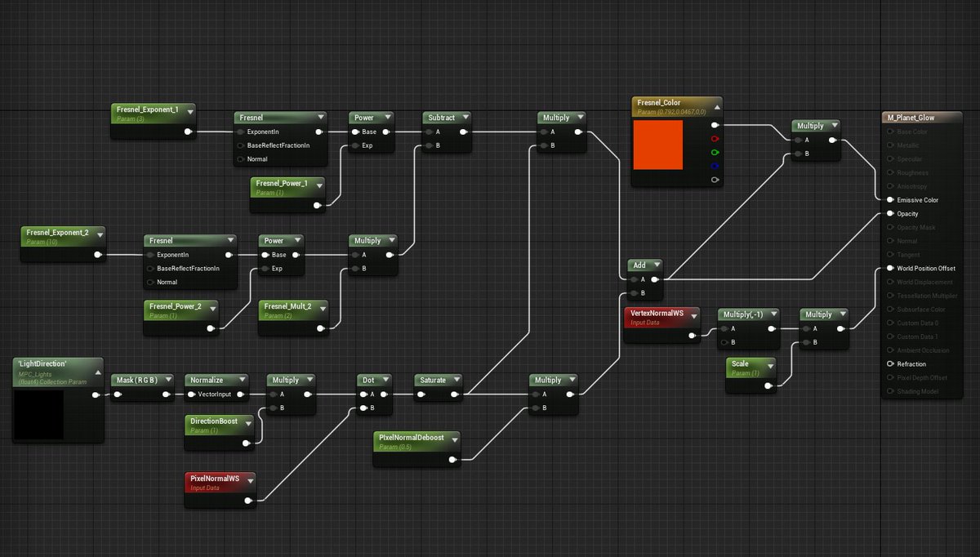Screen dimensions: 980x557
Task: Click the PixelNormalDeboost output pin
Action: click(452, 459)
